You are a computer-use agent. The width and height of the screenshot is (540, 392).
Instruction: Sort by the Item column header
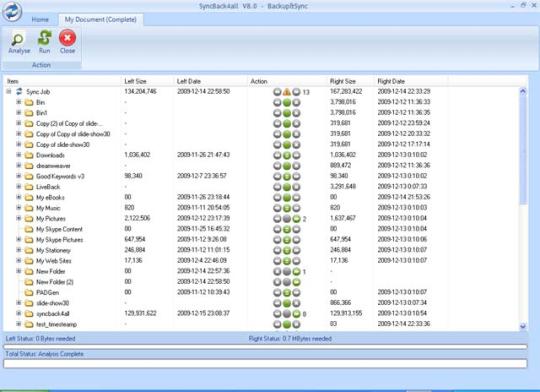click(63, 81)
